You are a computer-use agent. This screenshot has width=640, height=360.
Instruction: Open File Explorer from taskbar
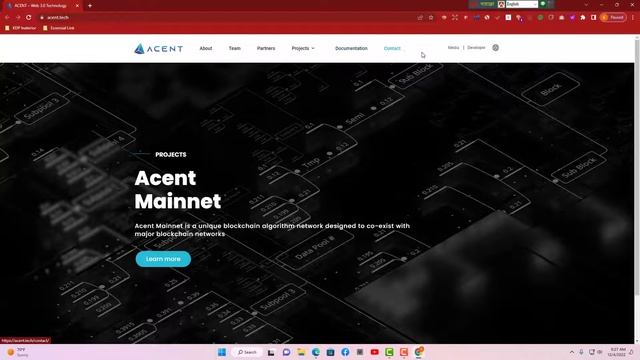[x=301, y=352]
